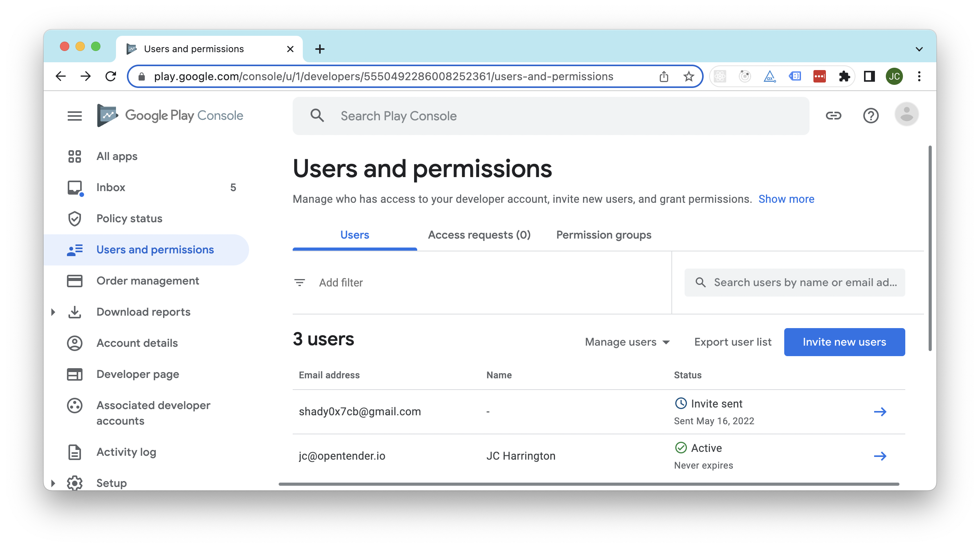Click the Email address column header
Viewport: 980px width, 548px height.
329,375
